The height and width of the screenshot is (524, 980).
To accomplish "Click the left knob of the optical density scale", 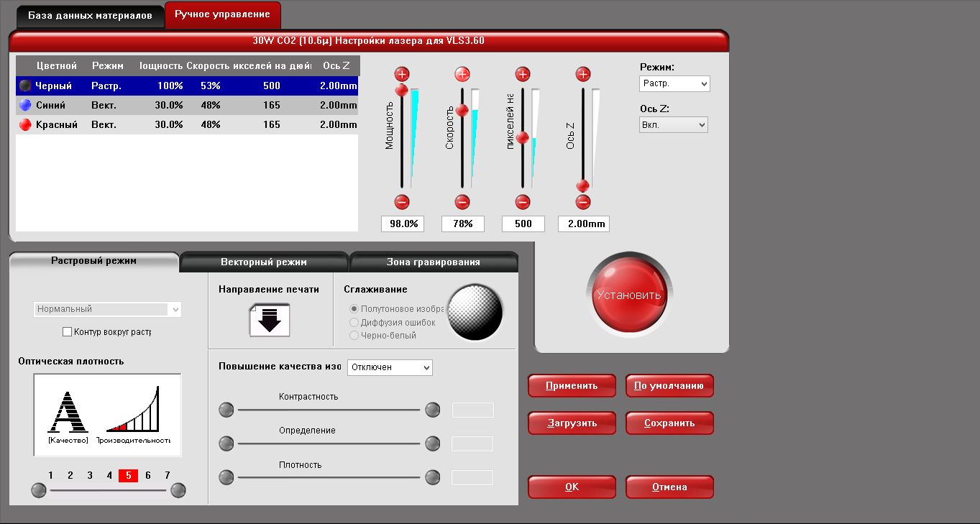I will 39,490.
